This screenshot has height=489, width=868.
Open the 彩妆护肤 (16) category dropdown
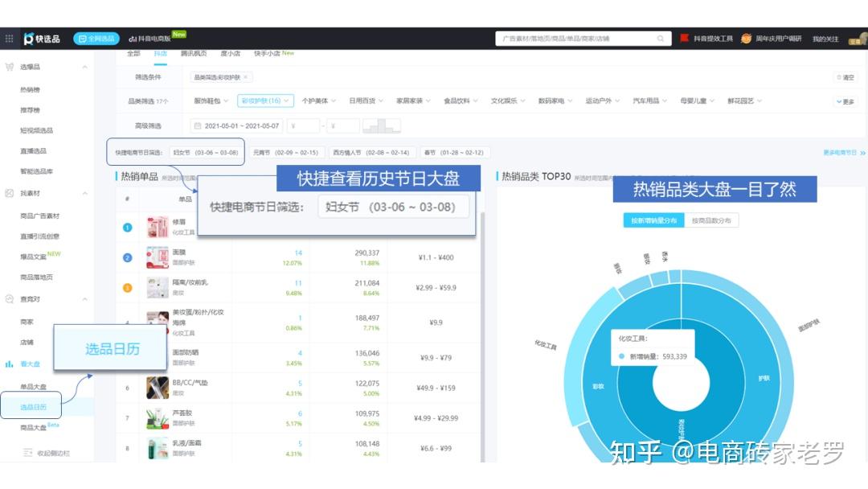[x=265, y=101]
